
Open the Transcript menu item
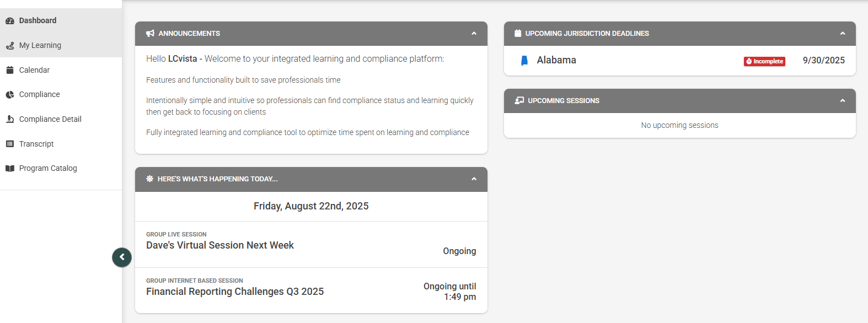(x=36, y=144)
